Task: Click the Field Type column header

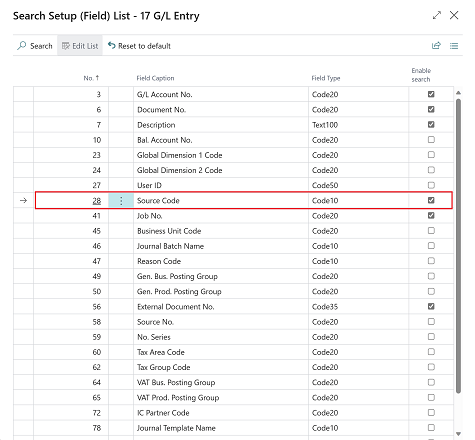Action: [x=326, y=78]
